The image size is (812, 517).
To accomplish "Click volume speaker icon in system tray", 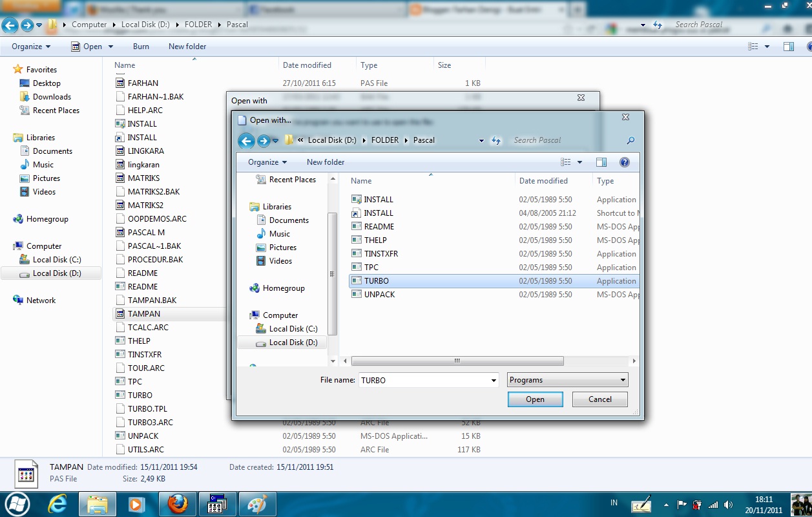I will [729, 505].
